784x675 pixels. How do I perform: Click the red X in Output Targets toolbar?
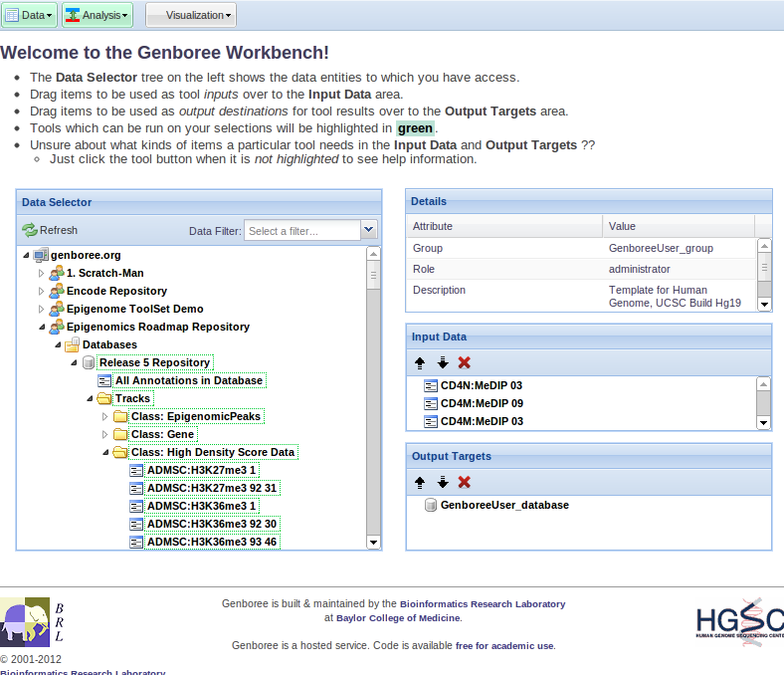click(x=465, y=482)
